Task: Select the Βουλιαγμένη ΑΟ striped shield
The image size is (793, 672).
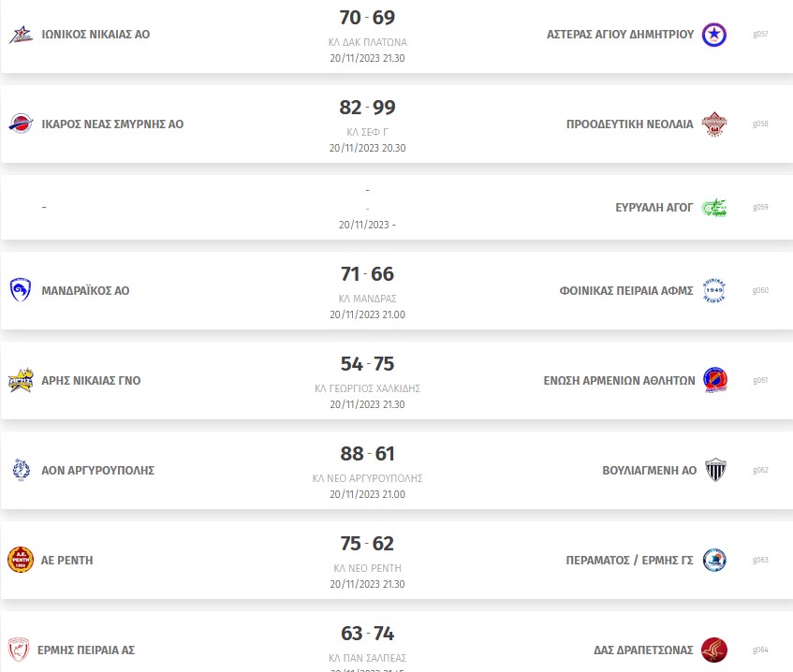Action: coord(715,470)
